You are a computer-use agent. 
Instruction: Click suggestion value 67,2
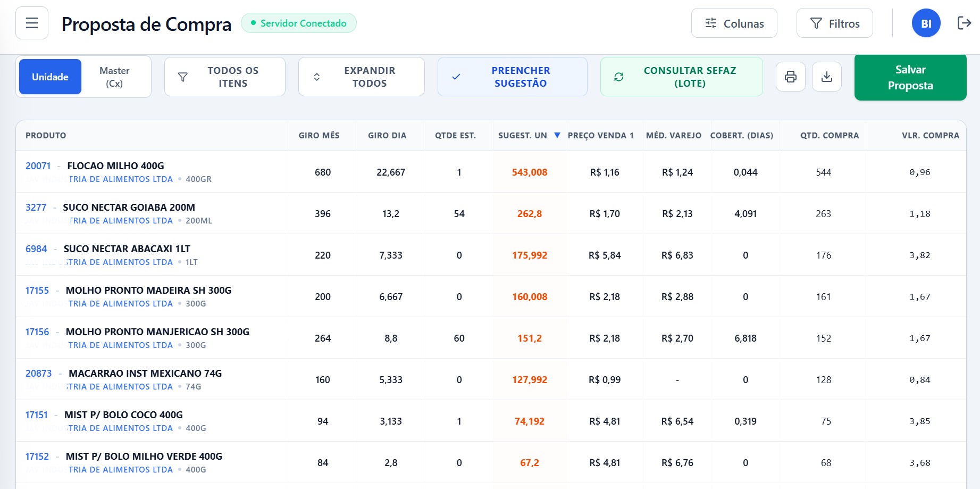[530, 463]
